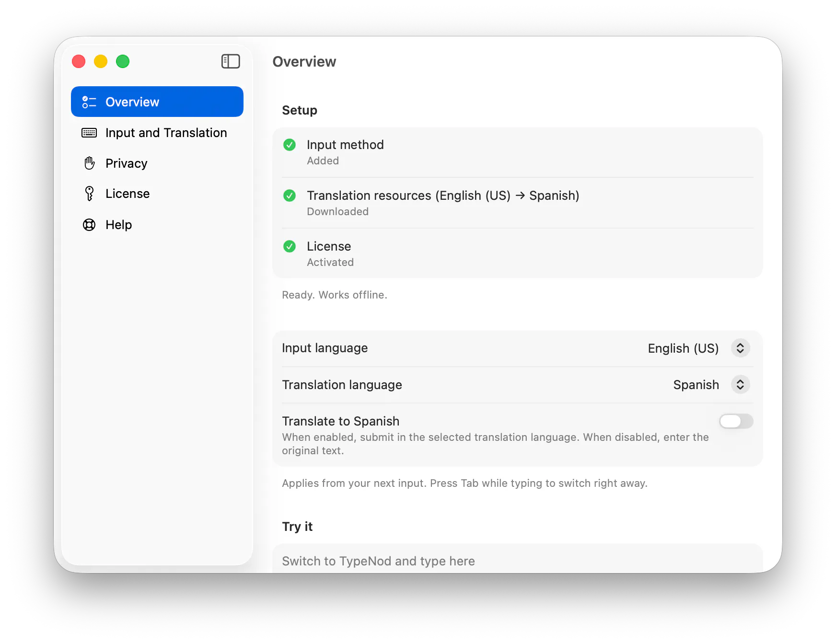Screen dimensions: 836x644
Task: Click the "Translate to Spanish" label
Action: pos(341,421)
